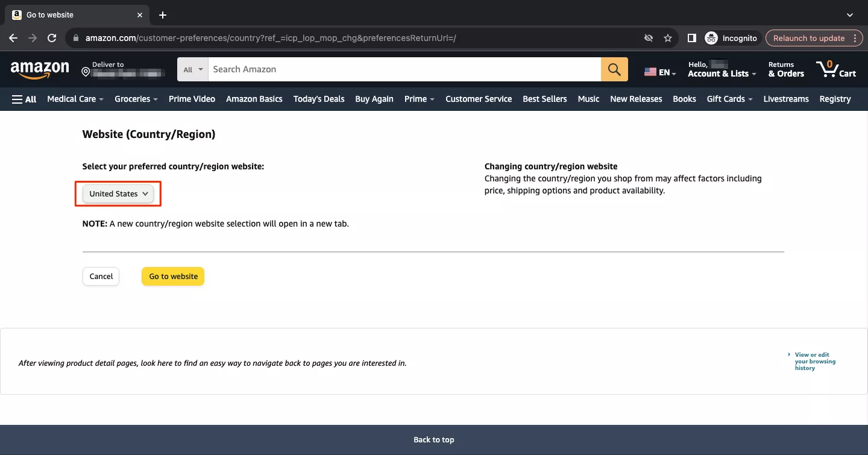Open the Music nav link
The height and width of the screenshot is (455, 868).
pos(588,99)
